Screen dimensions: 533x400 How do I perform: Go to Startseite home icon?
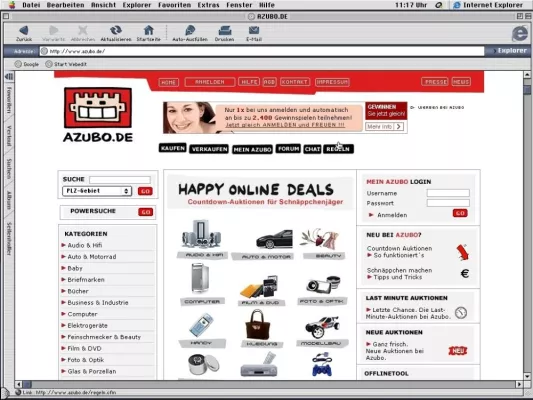point(149,30)
